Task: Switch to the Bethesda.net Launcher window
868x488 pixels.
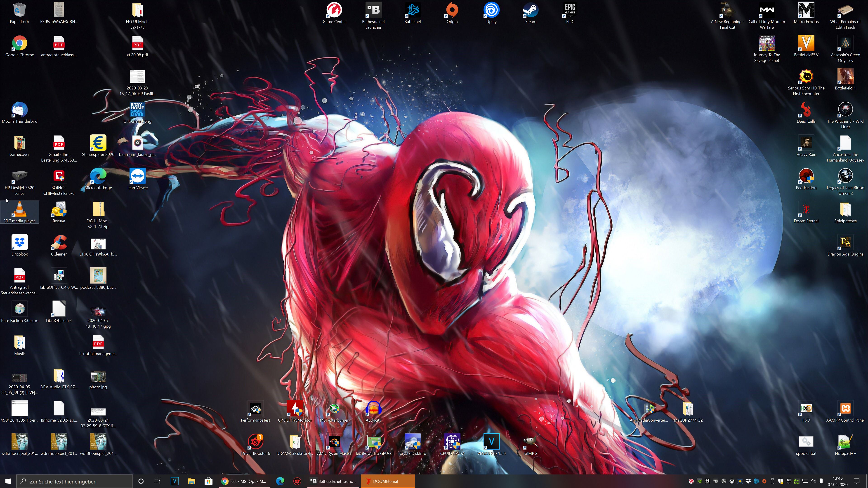Action: coord(333,481)
